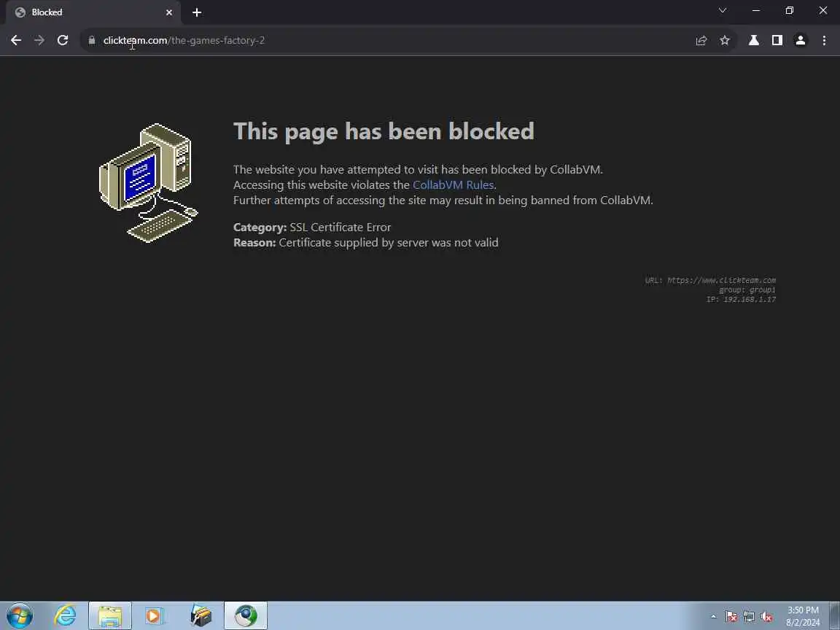This screenshot has height=630, width=840.
Task: Open the Chrome Labs flask icon
Action: click(x=754, y=40)
